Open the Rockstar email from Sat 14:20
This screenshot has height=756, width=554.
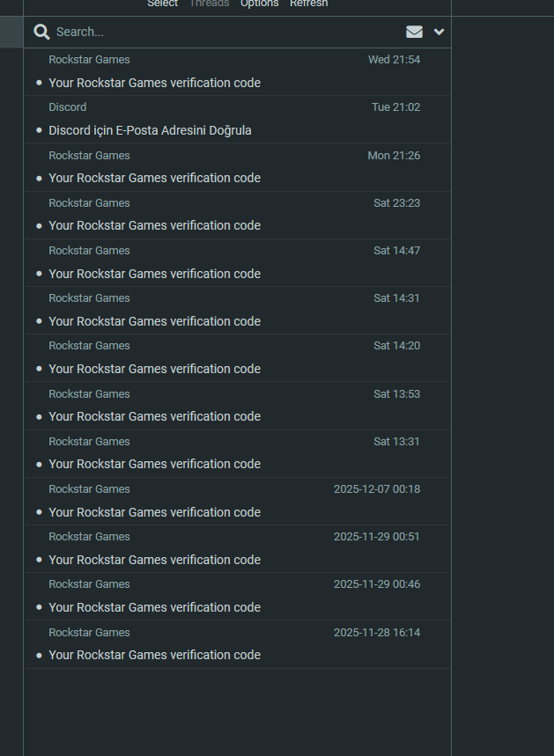click(x=238, y=357)
